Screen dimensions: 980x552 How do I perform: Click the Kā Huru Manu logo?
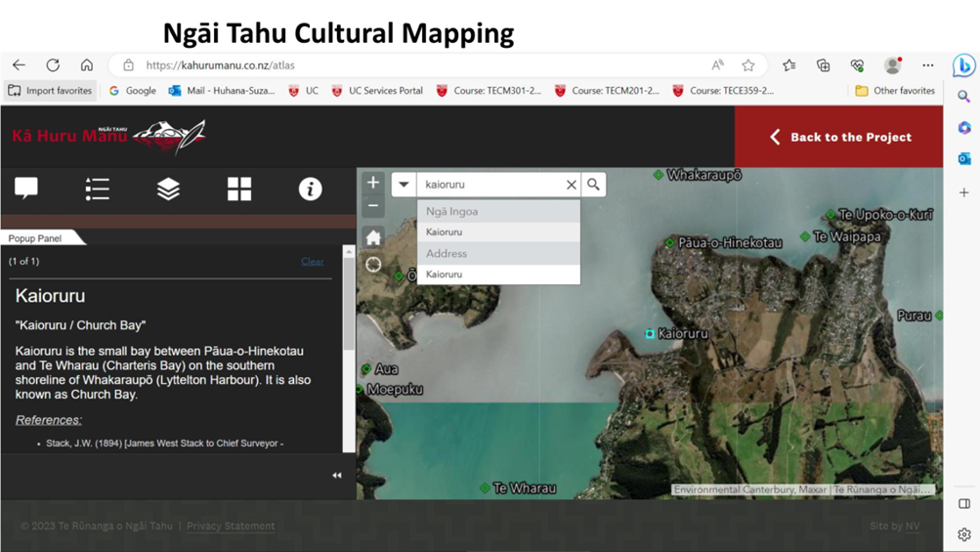click(x=108, y=136)
